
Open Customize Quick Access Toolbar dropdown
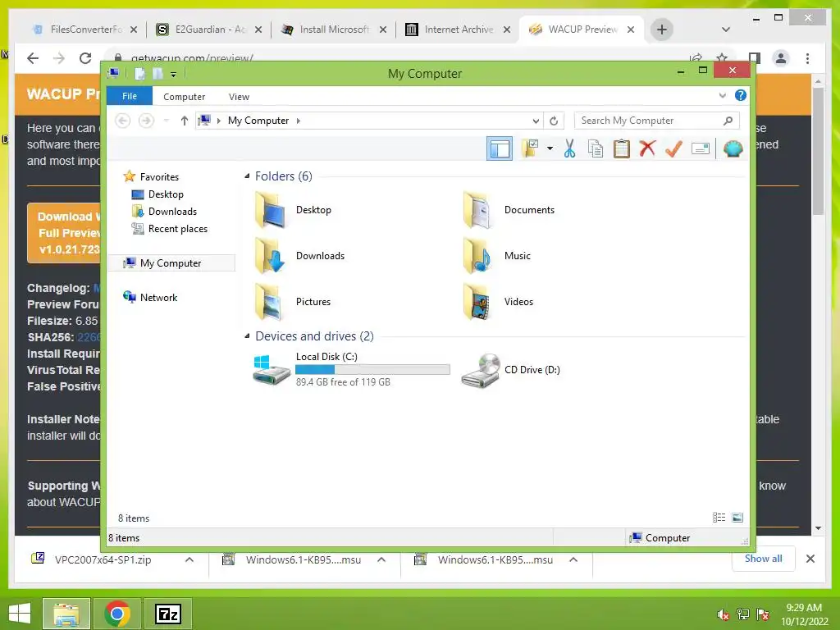[174, 74]
